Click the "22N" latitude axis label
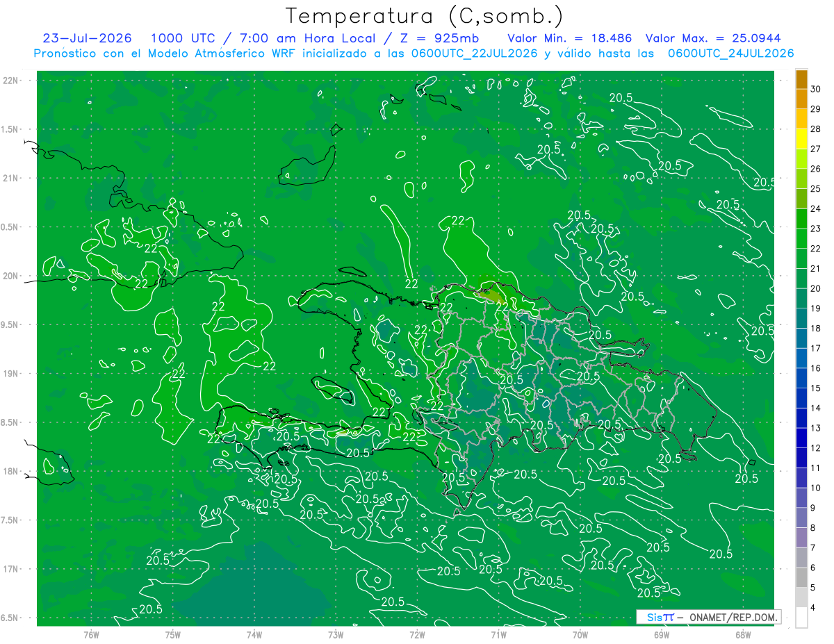 pyautogui.click(x=11, y=81)
